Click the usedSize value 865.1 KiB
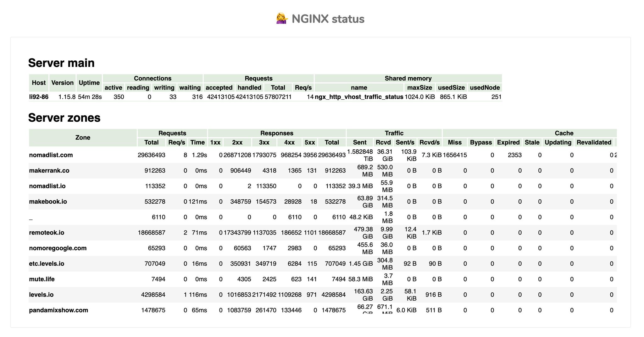Image resolution: width=644 pixels, height=337 pixels. click(453, 97)
